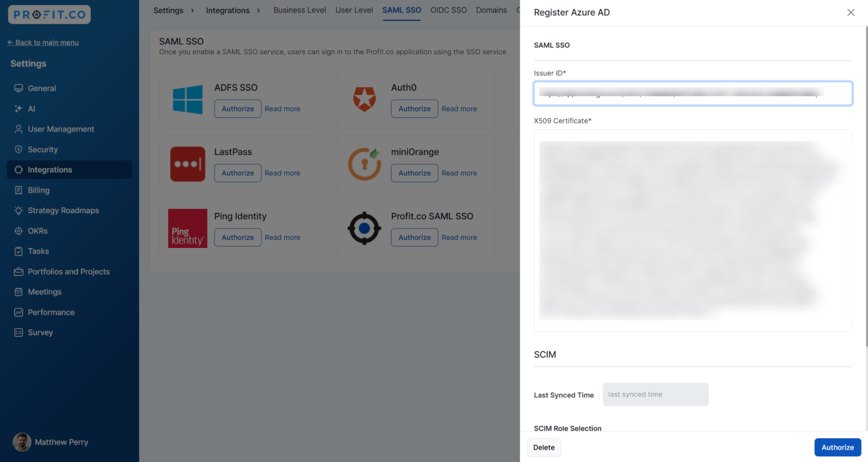Open the User Level tab
Image resolution: width=868 pixels, height=462 pixels.
tap(354, 10)
